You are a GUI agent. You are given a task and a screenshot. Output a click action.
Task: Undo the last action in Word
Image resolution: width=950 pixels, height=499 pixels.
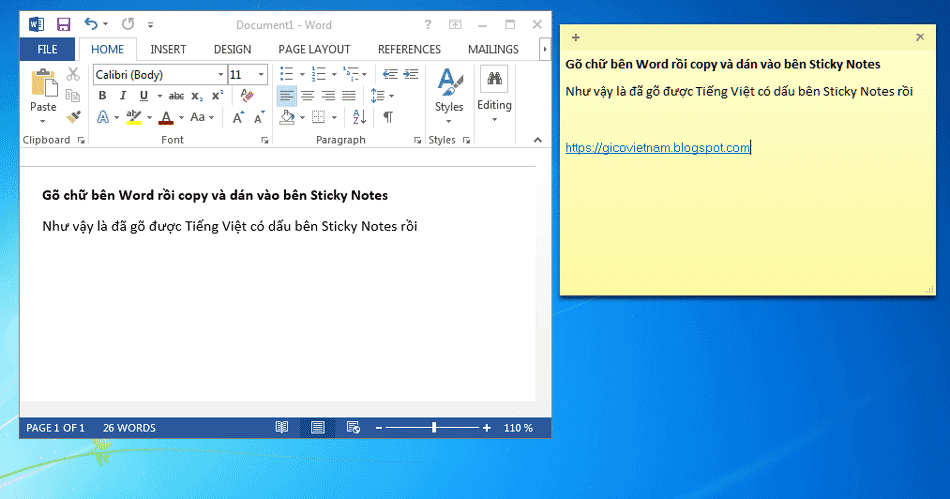[91, 24]
